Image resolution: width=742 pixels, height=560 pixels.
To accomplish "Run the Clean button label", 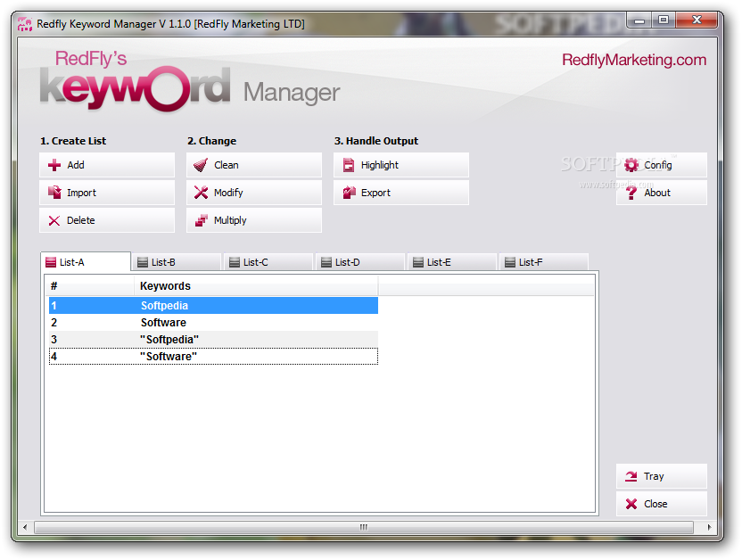I will (x=227, y=165).
